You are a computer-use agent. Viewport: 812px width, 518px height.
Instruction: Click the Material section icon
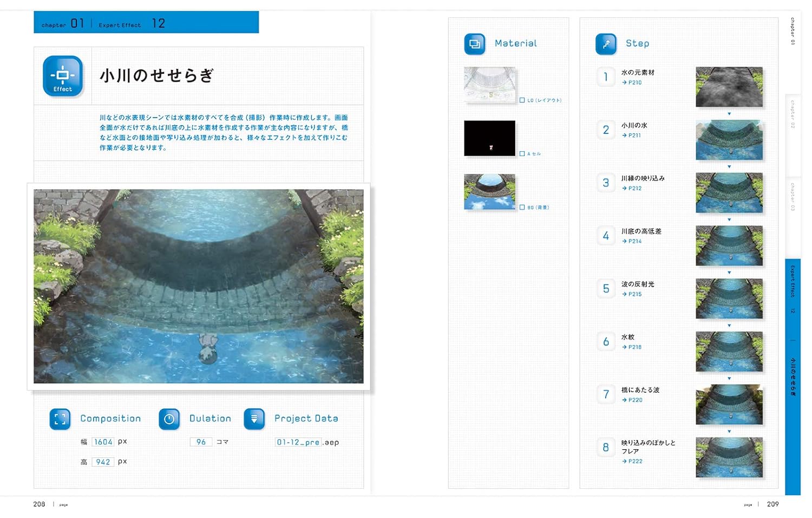click(x=475, y=44)
